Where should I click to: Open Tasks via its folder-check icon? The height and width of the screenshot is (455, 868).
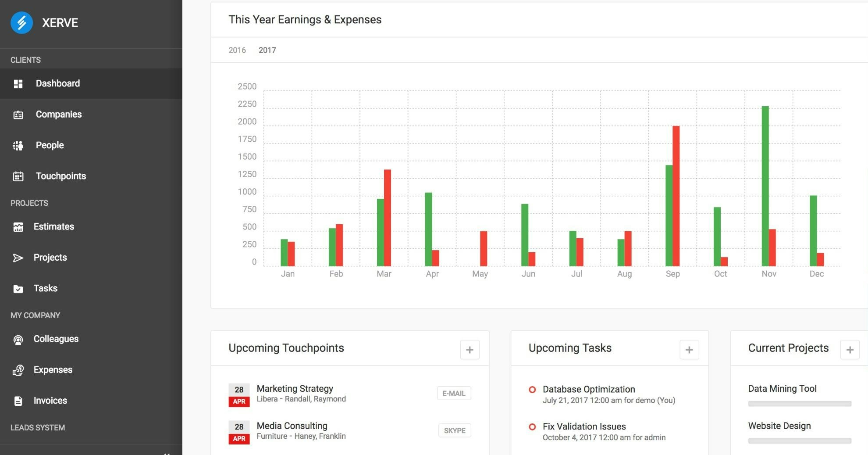tap(18, 289)
